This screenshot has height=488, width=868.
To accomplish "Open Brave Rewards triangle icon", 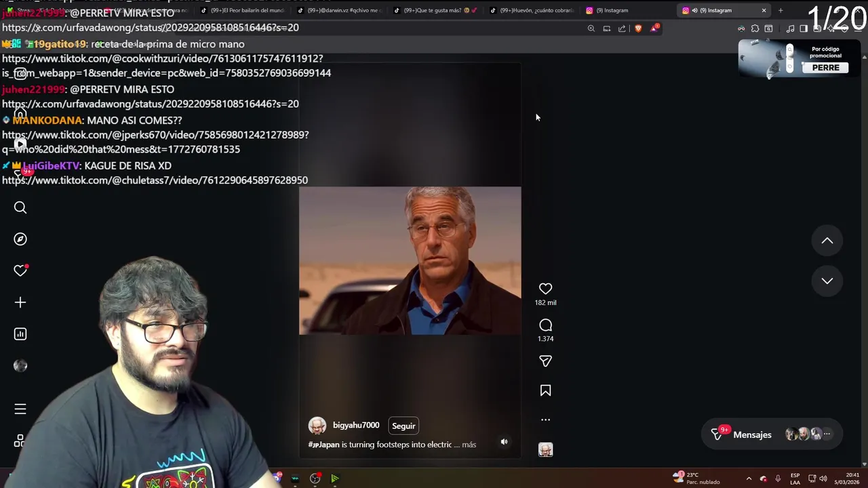I will click(x=654, y=28).
